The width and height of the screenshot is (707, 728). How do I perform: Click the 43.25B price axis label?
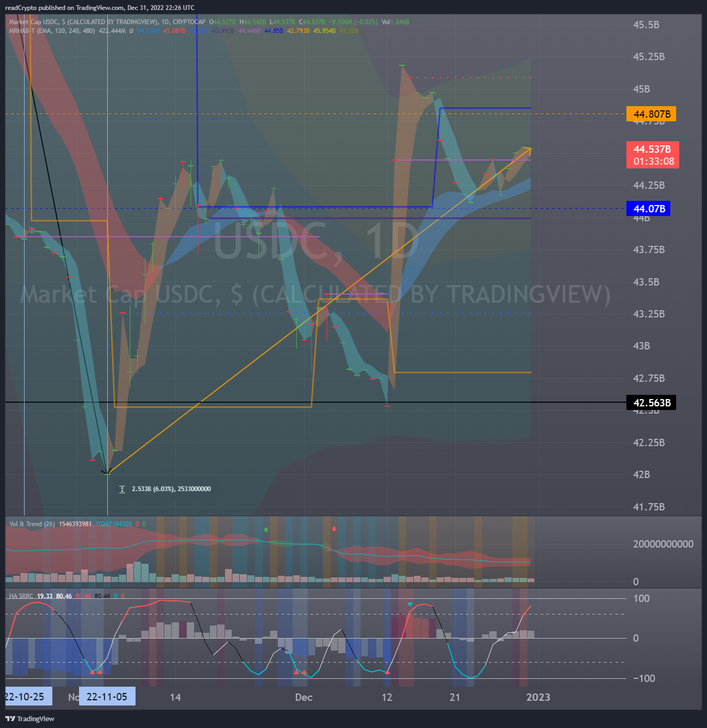pyautogui.click(x=649, y=314)
